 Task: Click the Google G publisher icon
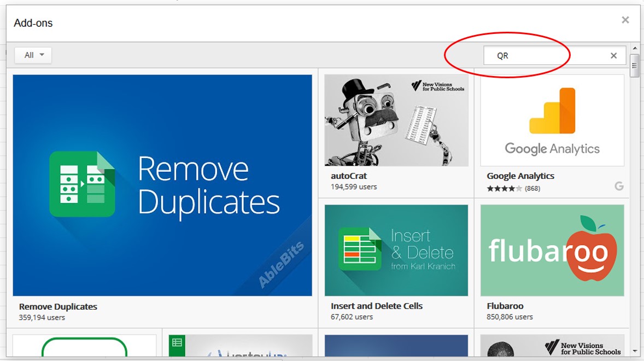coord(619,186)
